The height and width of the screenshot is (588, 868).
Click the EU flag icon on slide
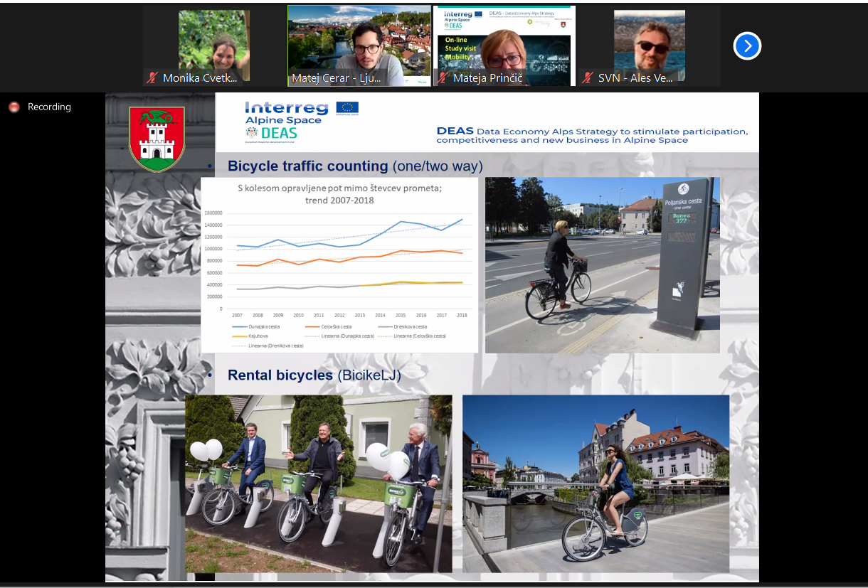click(x=347, y=108)
